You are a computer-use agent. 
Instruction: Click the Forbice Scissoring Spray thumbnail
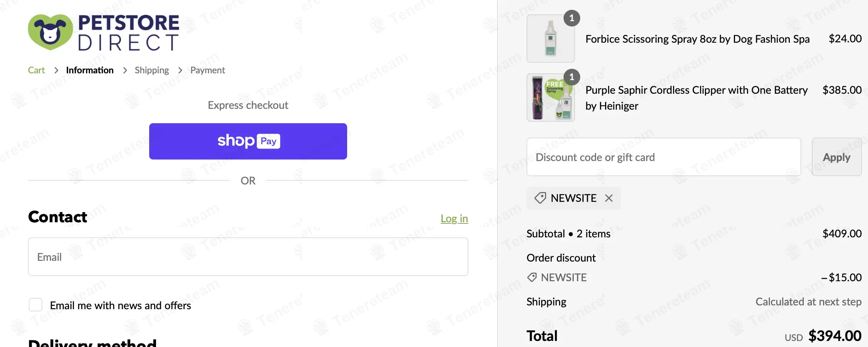point(550,39)
